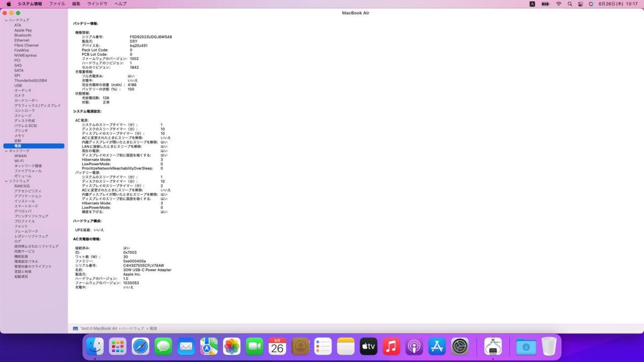
Task: Open Contacts from the Dock
Action: (x=301, y=347)
